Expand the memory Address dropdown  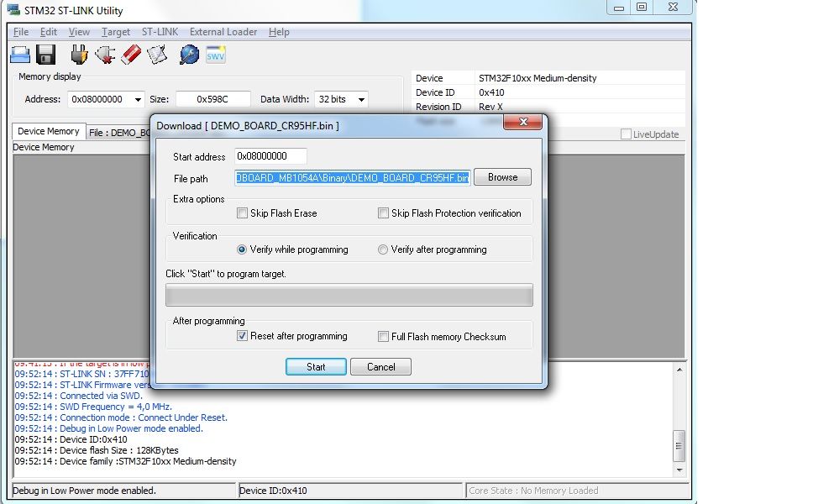(x=138, y=99)
